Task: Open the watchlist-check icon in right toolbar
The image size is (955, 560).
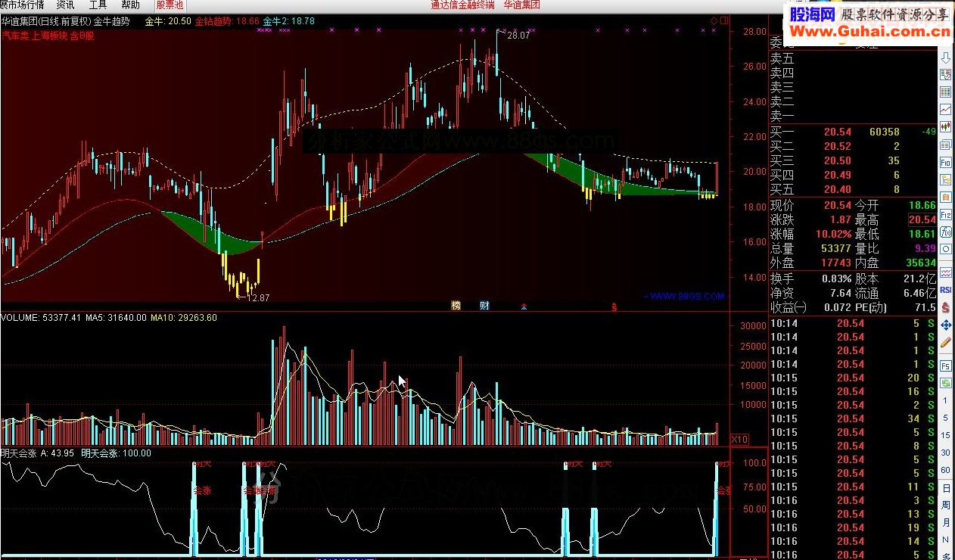Action: coord(946,74)
